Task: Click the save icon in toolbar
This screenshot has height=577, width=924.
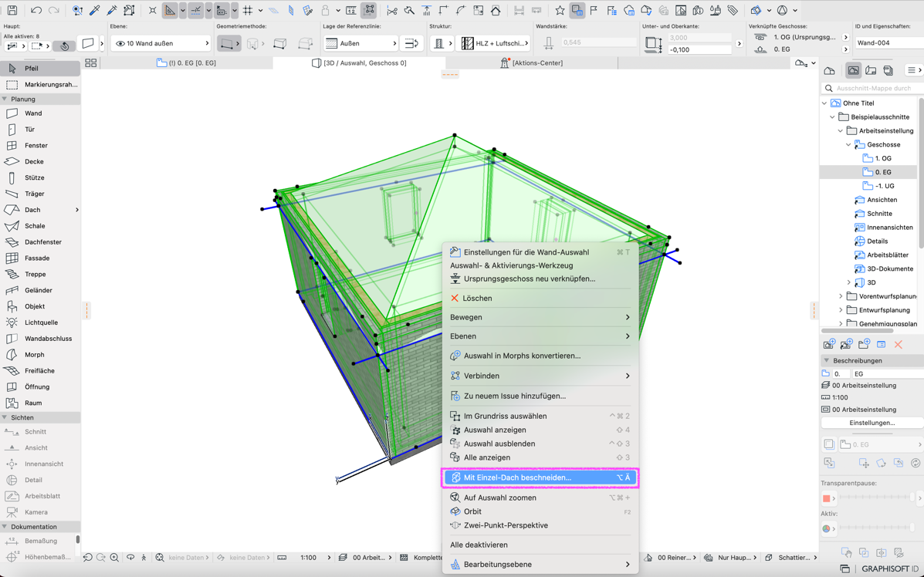Action: (12, 10)
